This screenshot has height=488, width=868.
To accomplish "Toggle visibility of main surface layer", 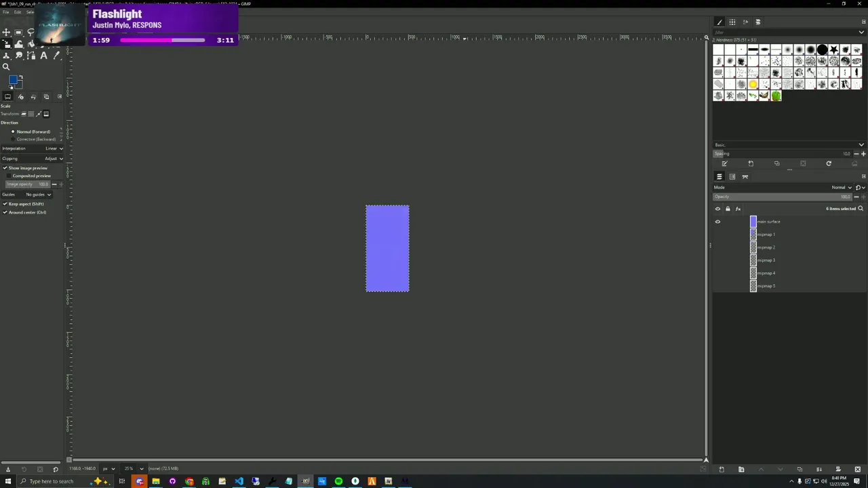I will coord(717,222).
